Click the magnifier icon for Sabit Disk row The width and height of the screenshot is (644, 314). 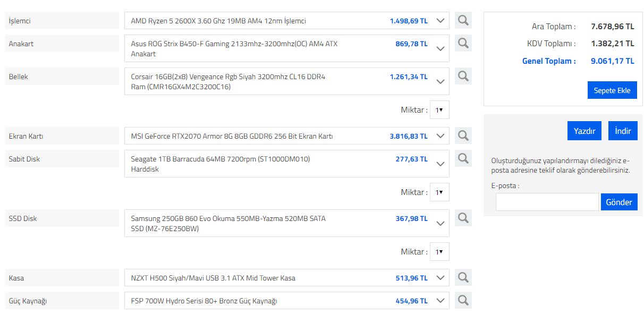(463, 158)
